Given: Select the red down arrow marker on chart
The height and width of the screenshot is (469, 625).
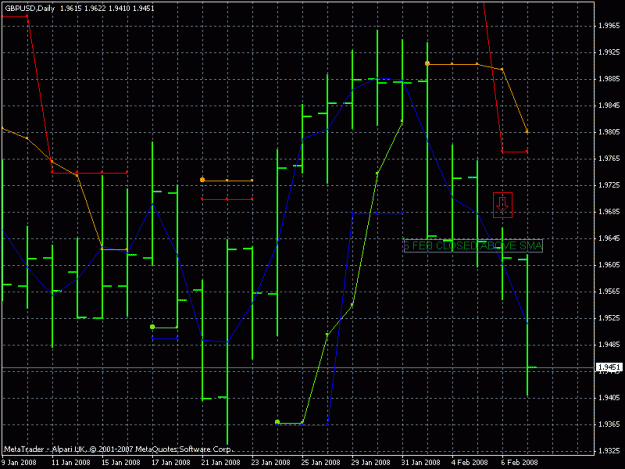Looking at the screenshot, I should pyautogui.click(x=503, y=205).
